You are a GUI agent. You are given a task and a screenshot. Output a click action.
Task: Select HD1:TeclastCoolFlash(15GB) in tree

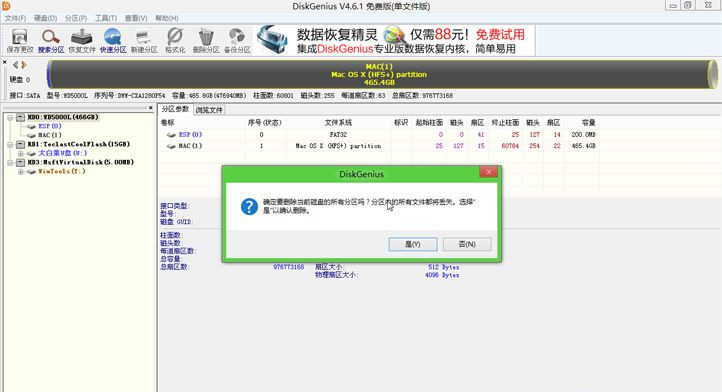(79, 144)
